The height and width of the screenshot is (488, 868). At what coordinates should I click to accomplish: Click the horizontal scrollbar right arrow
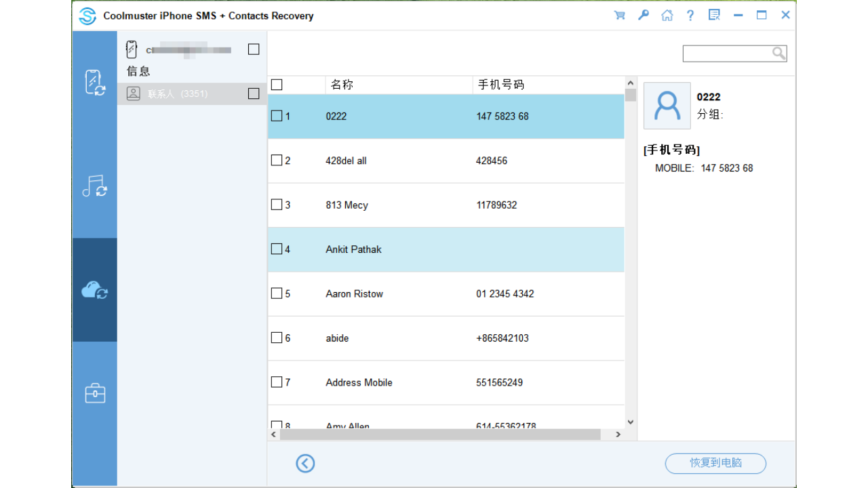click(618, 434)
